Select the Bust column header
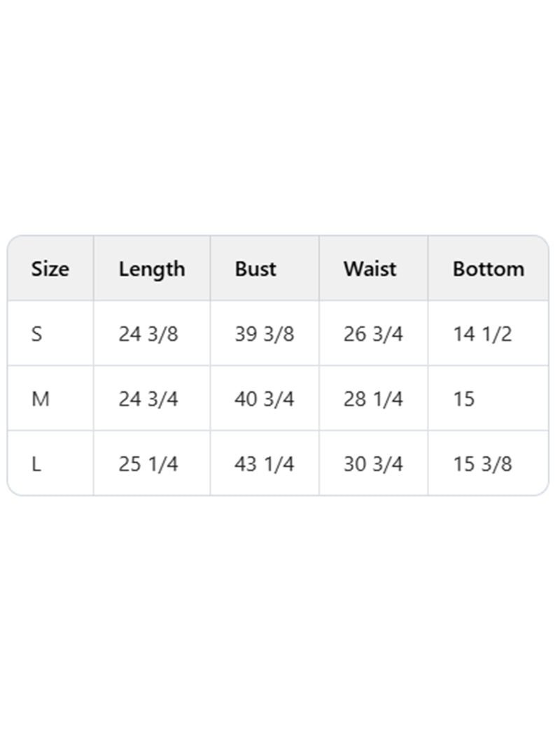 255,269
